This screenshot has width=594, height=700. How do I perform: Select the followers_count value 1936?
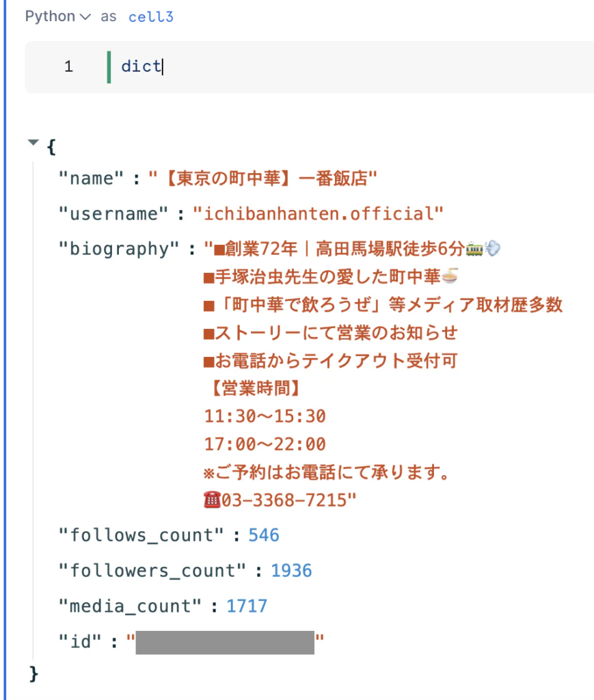[291, 571]
